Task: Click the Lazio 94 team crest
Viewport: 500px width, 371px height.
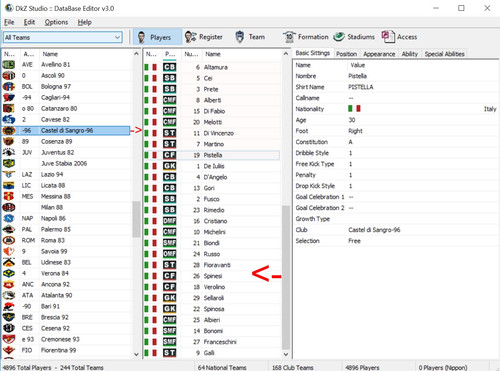Action: [x=9, y=175]
